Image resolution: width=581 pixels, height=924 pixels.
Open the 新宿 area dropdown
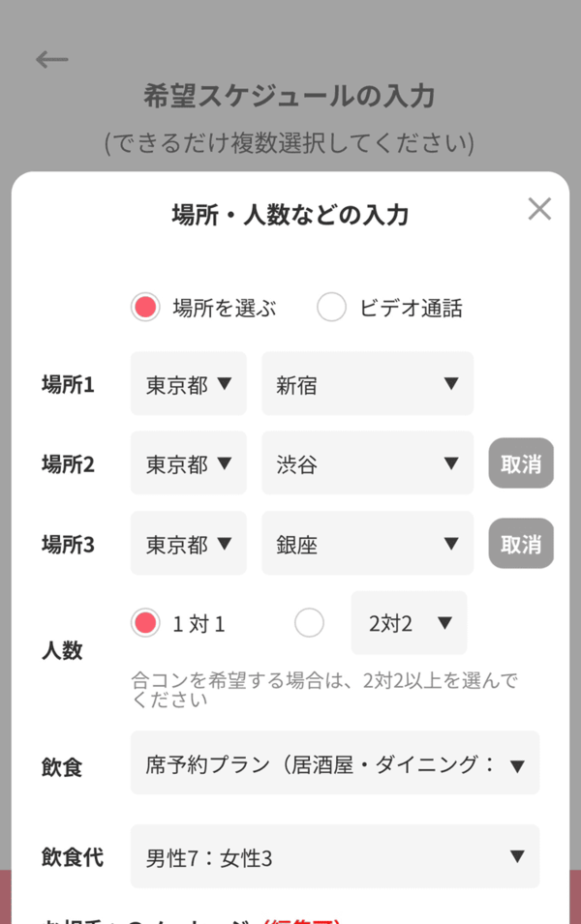point(367,384)
